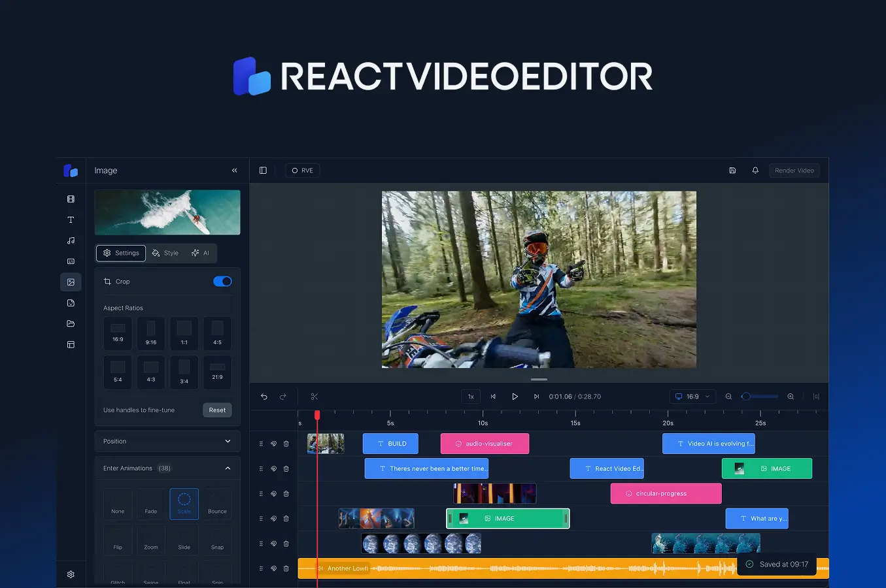Image resolution: width=886 pixels, height=588 pixels.
Task: Select the audio-visualiser clip
Action: [485, 444]
